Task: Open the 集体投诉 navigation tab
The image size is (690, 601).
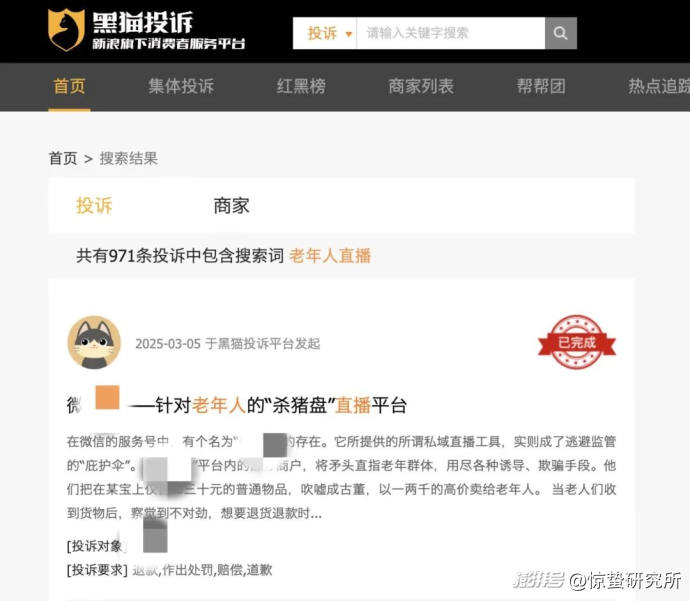Action: [181, 86]
